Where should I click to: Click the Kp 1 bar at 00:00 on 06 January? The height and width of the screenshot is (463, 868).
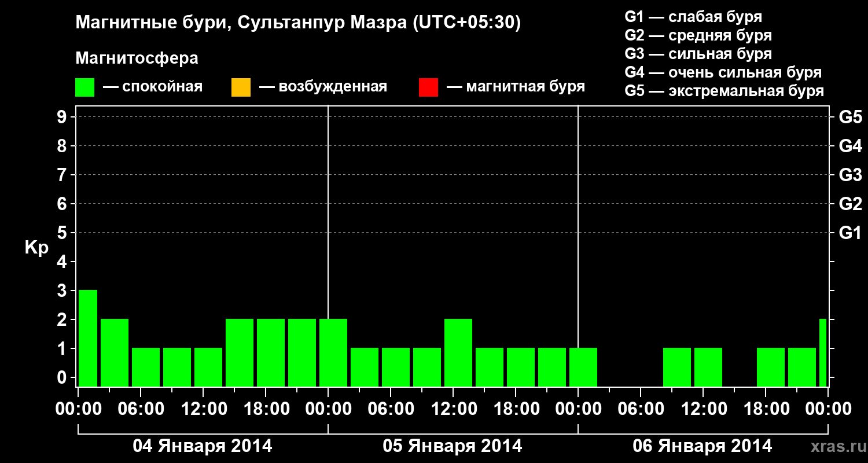click(x=583, y=367)
